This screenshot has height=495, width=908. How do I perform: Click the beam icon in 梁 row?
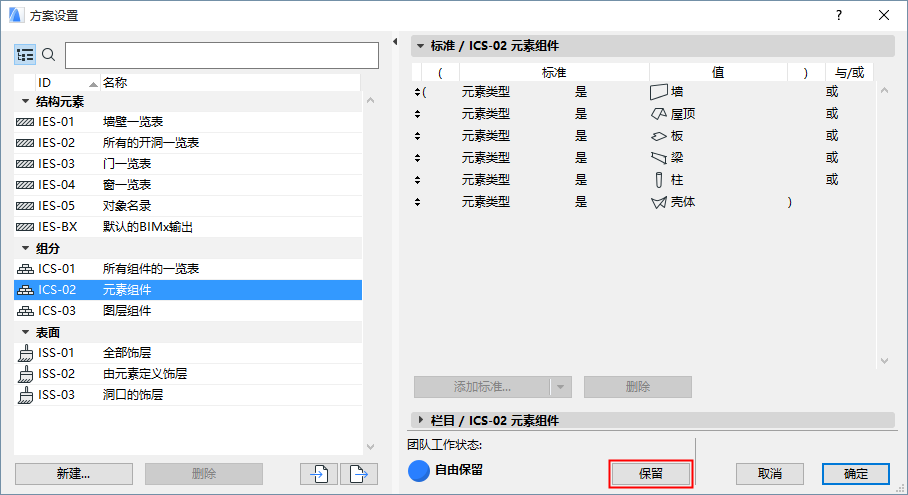pyautogui.click(x=658, y=158)
